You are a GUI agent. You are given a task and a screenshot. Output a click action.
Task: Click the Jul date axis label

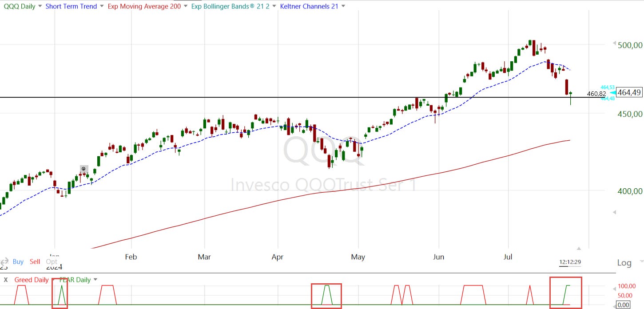click(508, 257)
